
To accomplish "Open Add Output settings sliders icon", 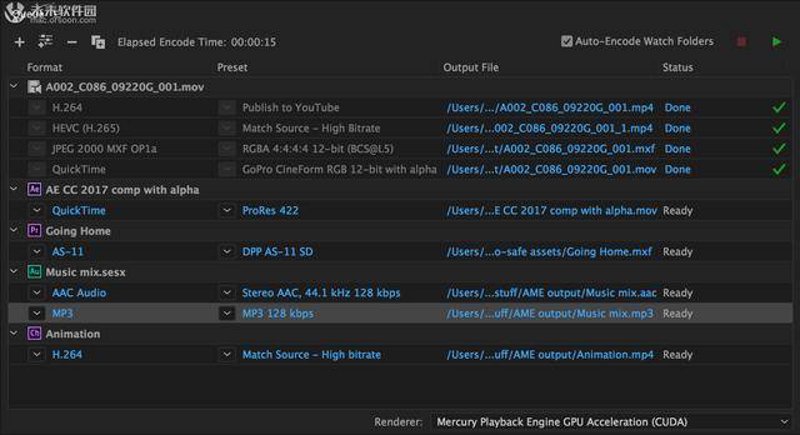I will 45,41.
